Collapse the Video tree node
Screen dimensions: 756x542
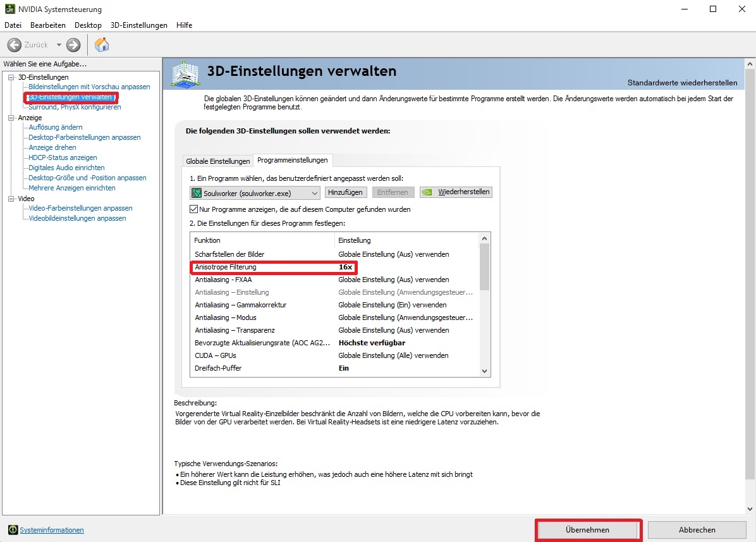click(11, 199)
